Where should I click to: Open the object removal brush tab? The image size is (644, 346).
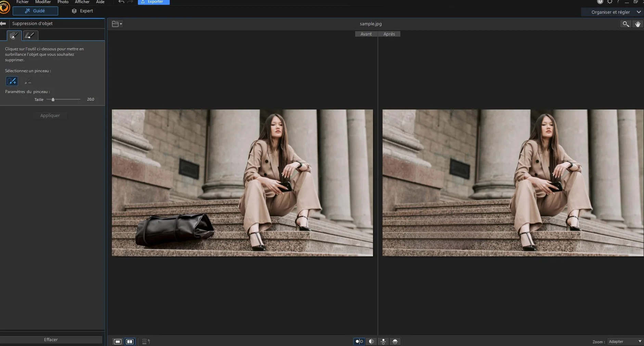(x=14, y=35)
